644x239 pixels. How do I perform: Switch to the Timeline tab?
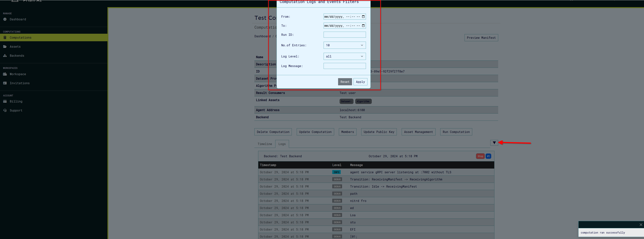tap(264, 144)
